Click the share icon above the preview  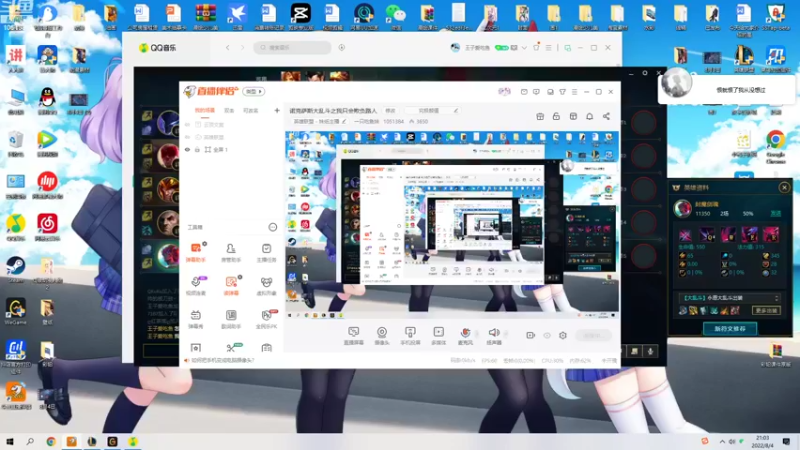606,116
